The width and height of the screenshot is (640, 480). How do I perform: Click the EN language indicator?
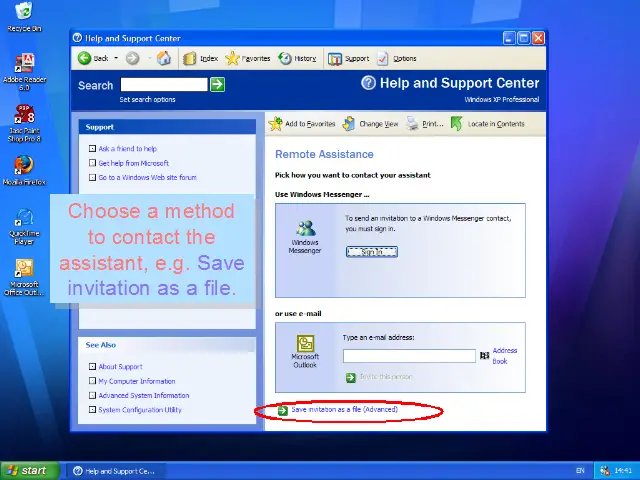click(580, 471)
